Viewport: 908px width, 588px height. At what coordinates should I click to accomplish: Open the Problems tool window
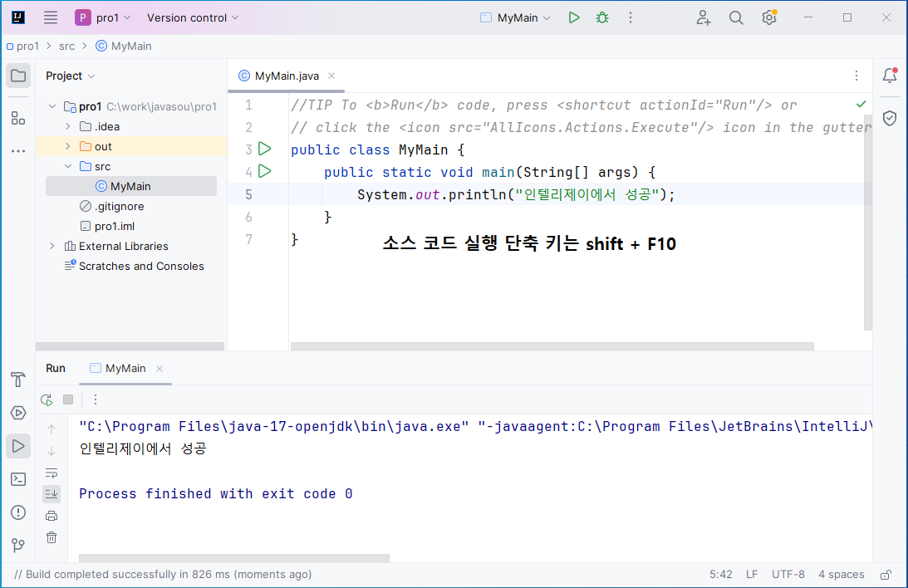pyautogui.click(x=18, y=512)
